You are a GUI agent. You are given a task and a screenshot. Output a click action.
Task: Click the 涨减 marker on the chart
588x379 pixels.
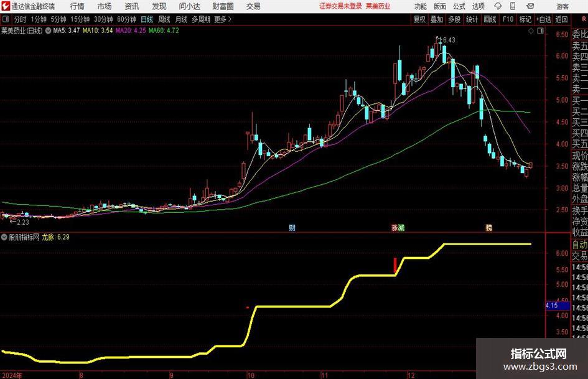tap(398, 228)
